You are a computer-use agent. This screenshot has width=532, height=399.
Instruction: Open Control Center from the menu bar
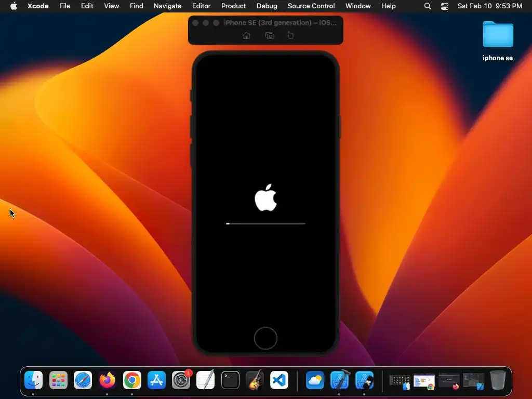point(445,6)
